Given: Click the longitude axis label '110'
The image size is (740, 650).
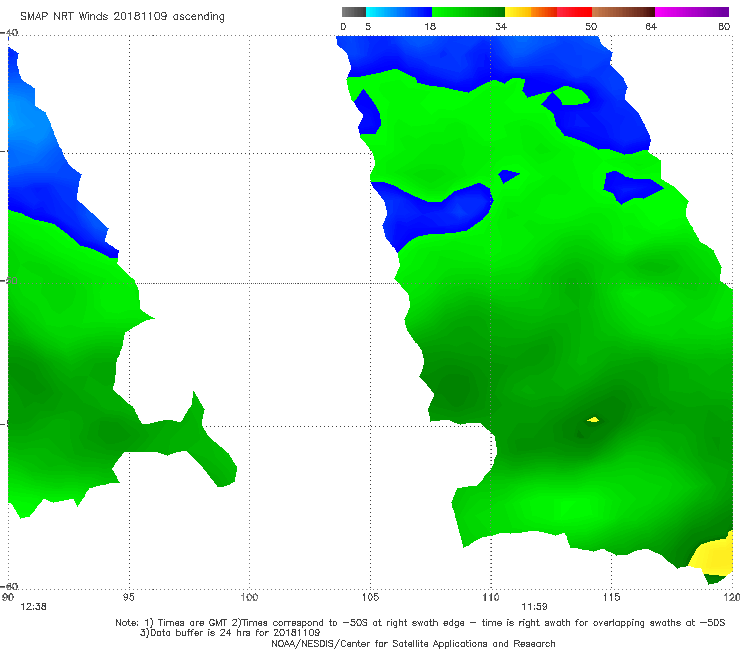Looking at the screenshot, I should point(491,598).
